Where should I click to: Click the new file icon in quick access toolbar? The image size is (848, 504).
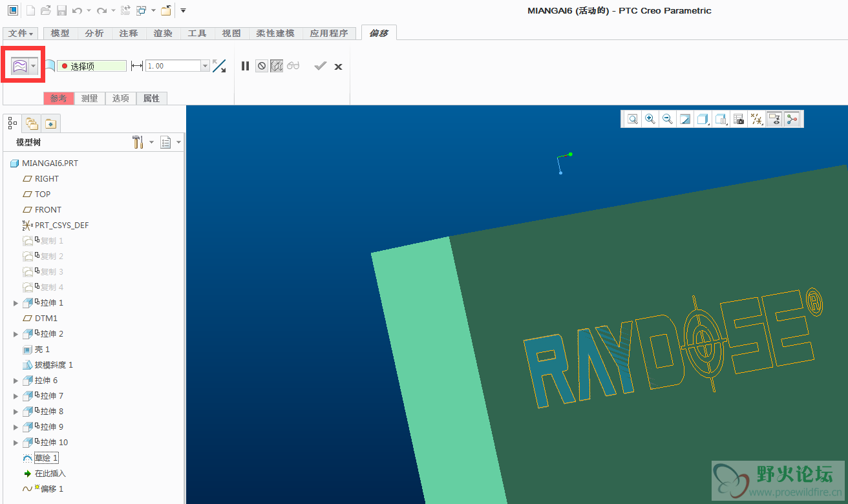click(x=30, y=10)
